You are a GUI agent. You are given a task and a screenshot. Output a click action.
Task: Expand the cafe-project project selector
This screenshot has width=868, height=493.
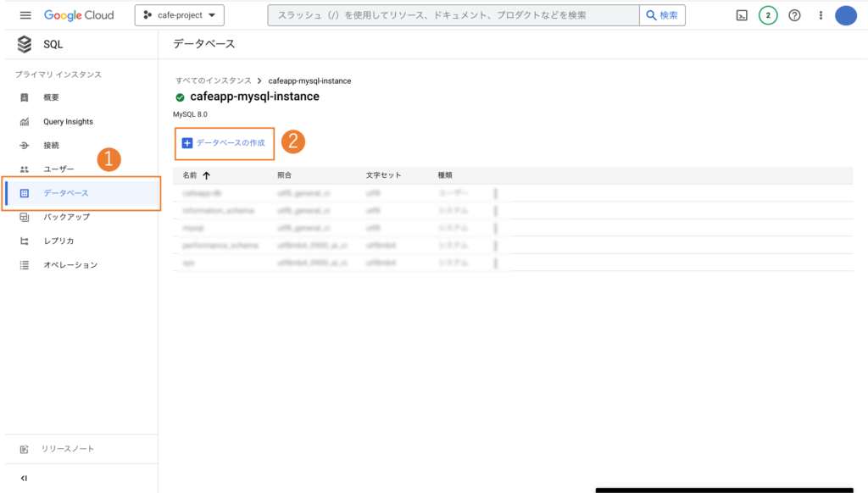click(x=180, y=15)
